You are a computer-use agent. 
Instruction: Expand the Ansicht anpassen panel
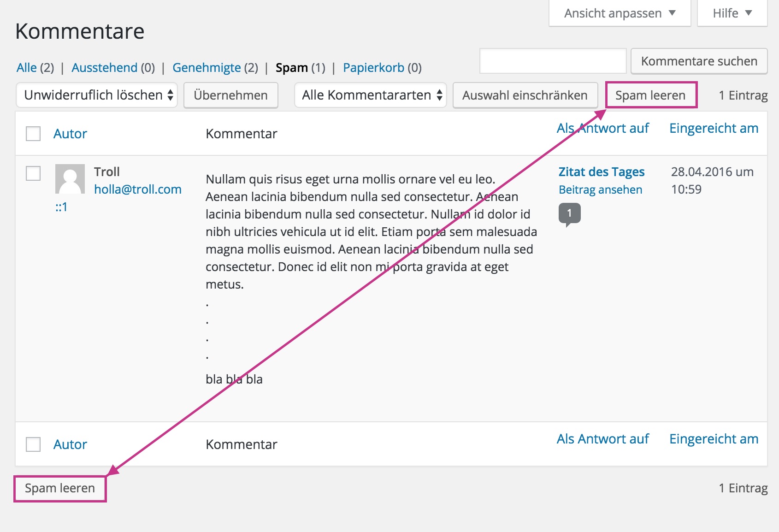619,13
